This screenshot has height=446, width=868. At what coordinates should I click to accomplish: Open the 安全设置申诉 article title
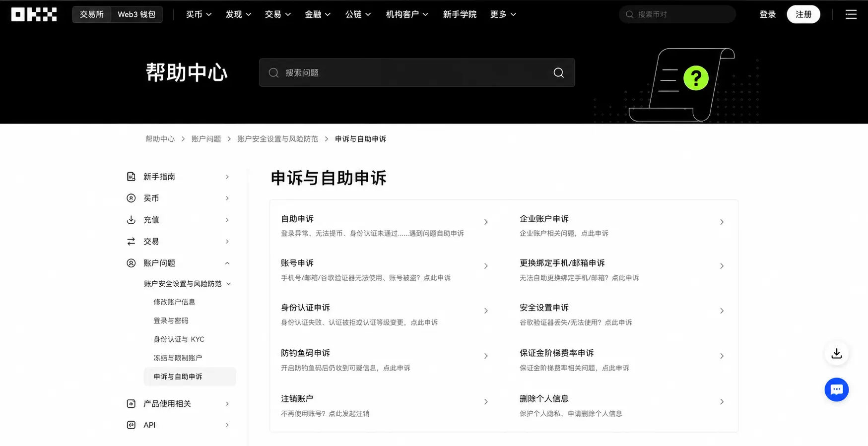click(x=544, y=308)
